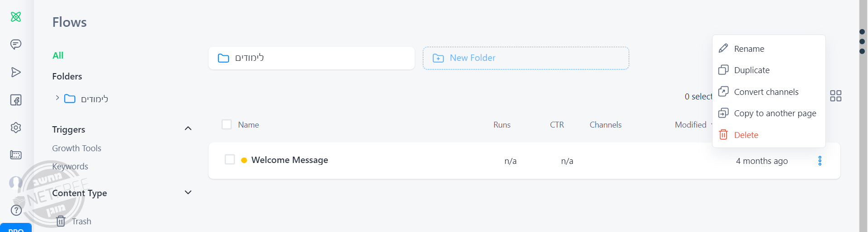Open the Growth Tools link

pyautogui.click(x=77, y=148)
